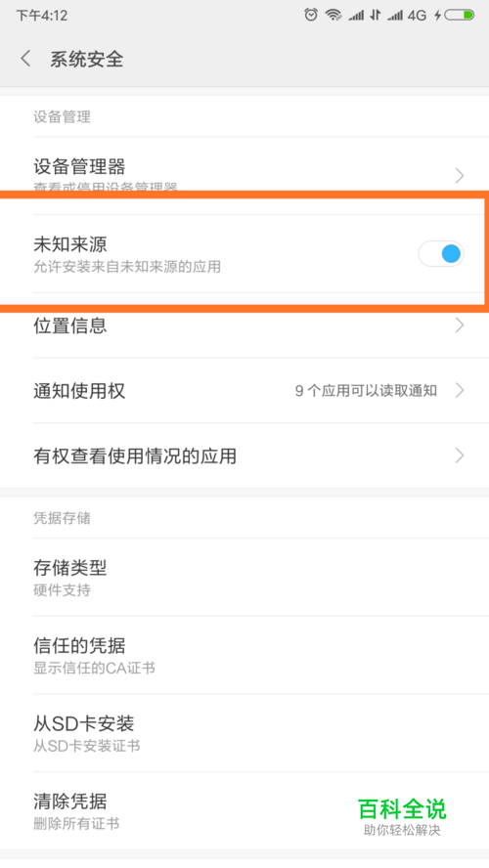This screenshot has width=489, height=868.
Task: Open 信任的凭据 to show CA certificates
Action: pyautogui.click(x=244, y=656)
